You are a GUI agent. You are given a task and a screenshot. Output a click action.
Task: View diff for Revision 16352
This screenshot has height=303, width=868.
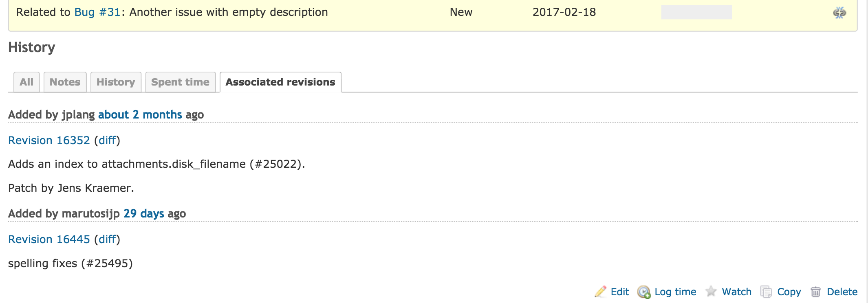pyautogui.click(x=107, y=141)
